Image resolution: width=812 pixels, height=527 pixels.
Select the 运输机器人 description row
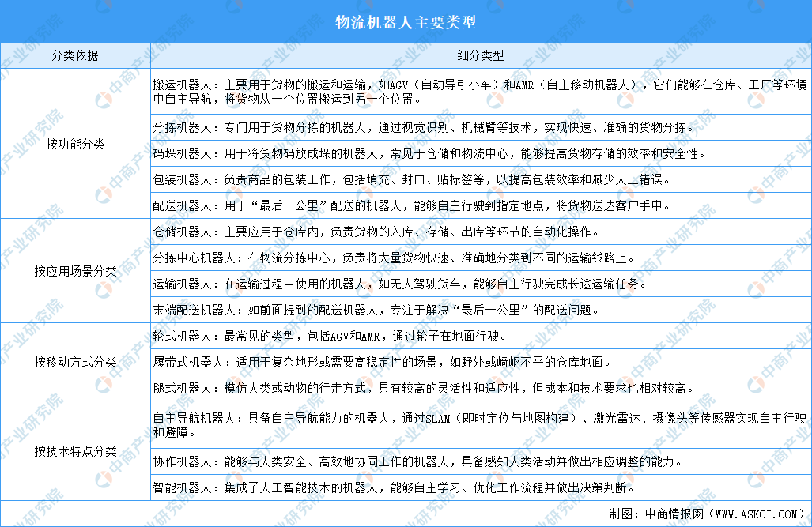481,284
